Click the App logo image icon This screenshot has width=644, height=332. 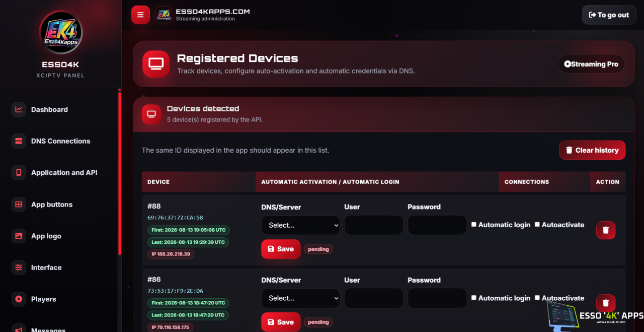(x=19, y=236)
